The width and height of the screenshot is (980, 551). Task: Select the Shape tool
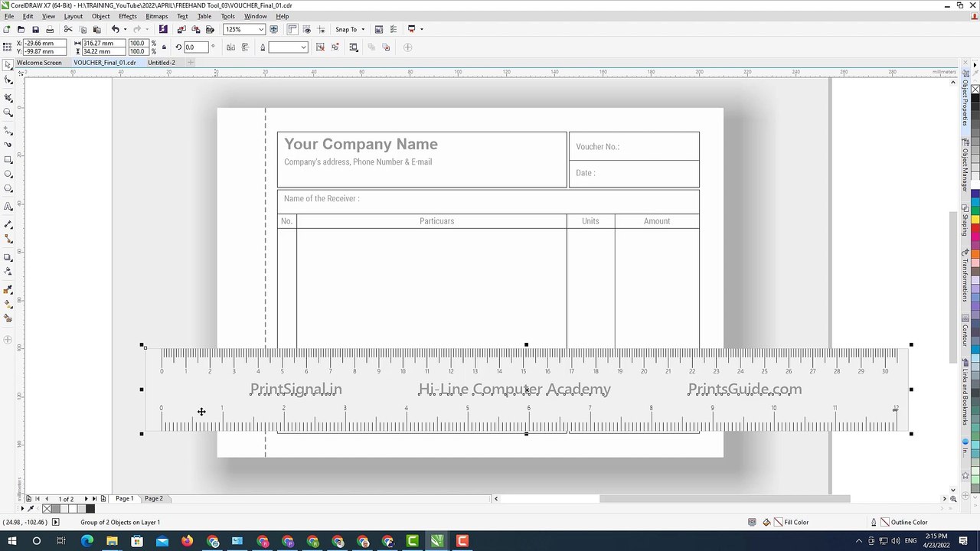click(8, 80)
